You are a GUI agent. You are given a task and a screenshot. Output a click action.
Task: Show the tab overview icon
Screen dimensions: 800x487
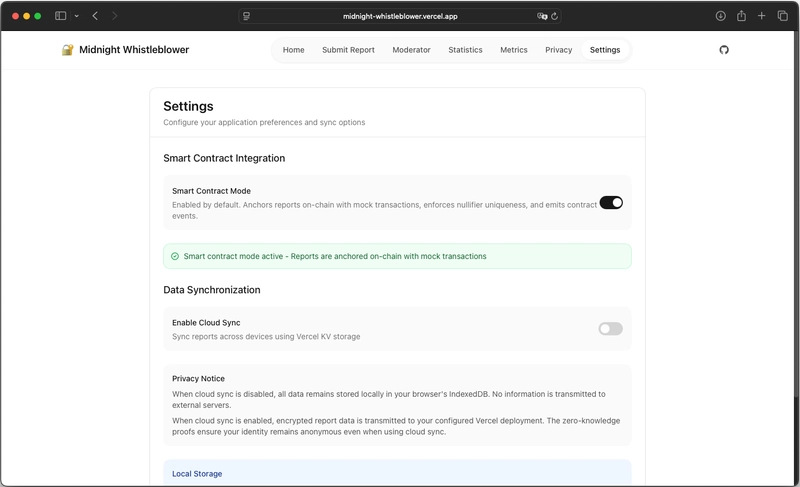[x=782, y=16]
